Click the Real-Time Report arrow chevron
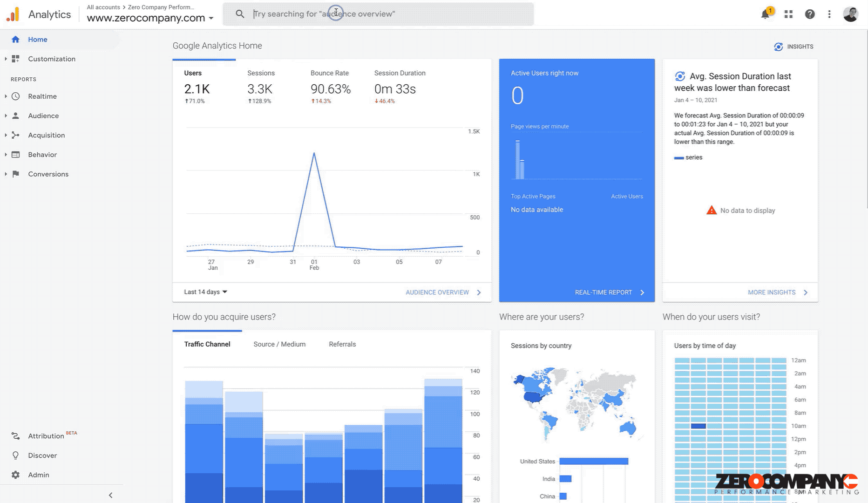Image resolution: width=868 pixels, height=503 pixels. pos(642,292)
